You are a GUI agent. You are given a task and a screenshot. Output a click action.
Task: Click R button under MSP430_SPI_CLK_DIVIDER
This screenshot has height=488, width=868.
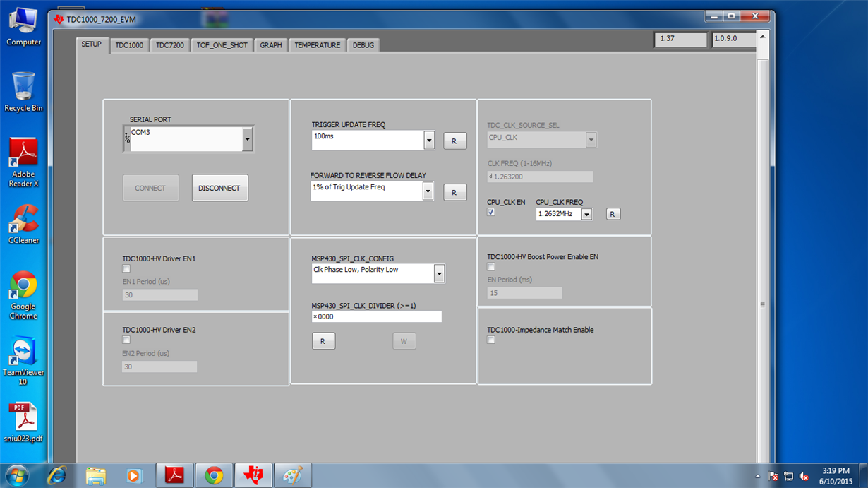click(323, 341)
